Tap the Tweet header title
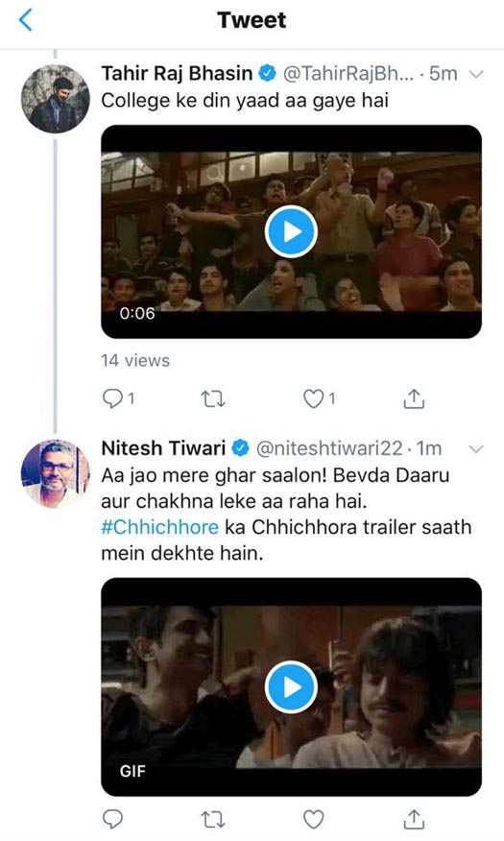 click(252, 20)
